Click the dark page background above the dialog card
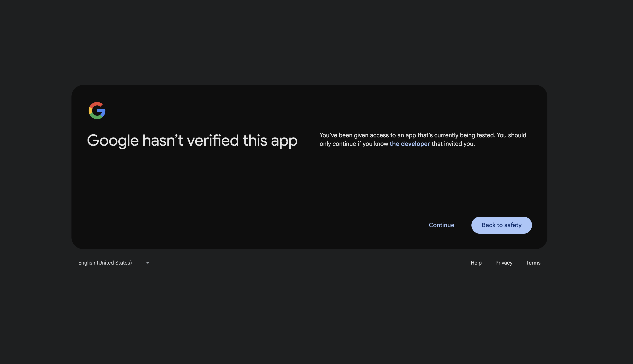 [316, 43]
